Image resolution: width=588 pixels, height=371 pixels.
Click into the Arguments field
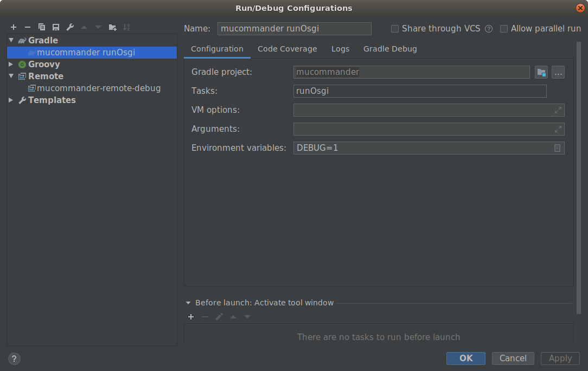[x=429, y=129]
